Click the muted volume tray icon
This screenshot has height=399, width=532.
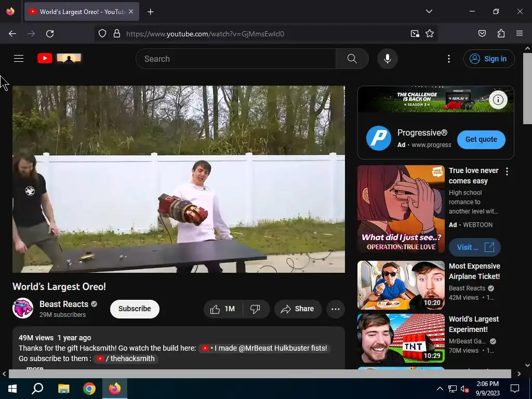464,389
